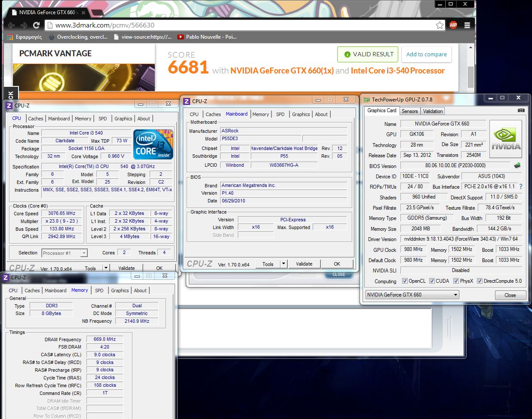The image size is (532, 419).
Task: Open Mainboard tab in CPU-Z Memory window
Action: pyautogui.click(x=55, y=291)
